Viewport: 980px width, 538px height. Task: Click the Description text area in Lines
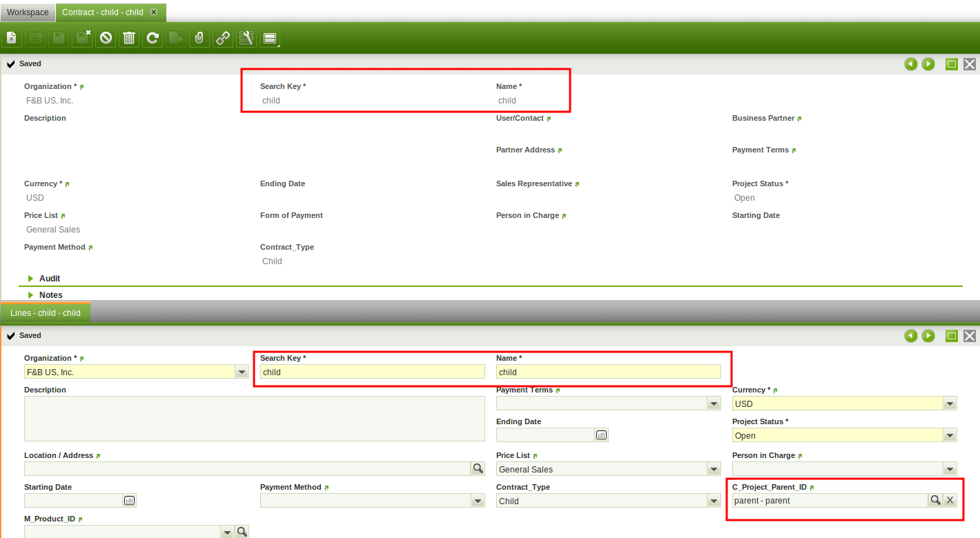pyautogui.click(x=254, y=418)
